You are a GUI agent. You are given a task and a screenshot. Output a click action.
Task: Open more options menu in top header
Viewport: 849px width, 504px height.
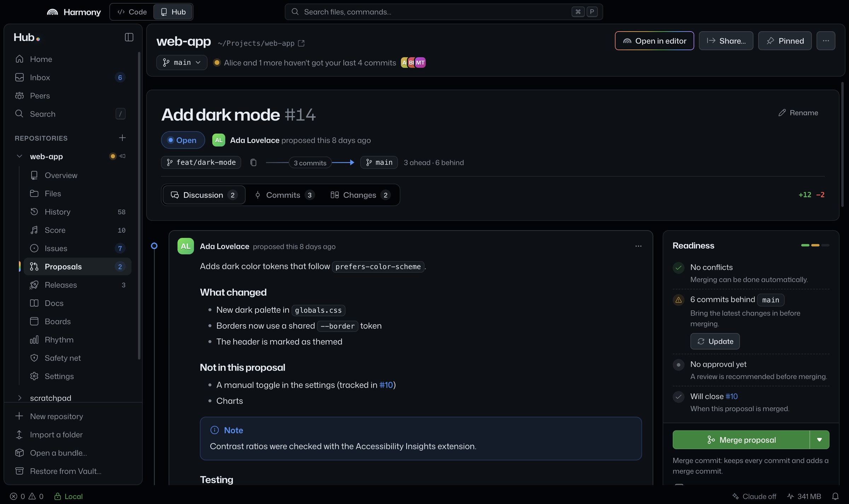(x=826, y=41)
